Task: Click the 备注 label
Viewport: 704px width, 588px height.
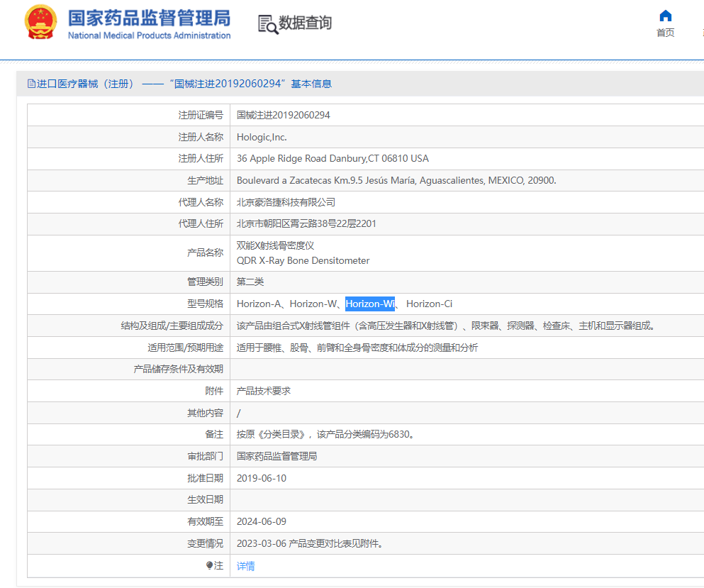Action: click(x=214, y=434)
